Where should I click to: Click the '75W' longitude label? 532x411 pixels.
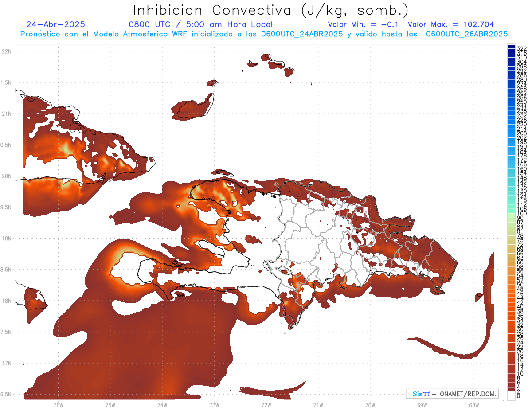pyautogui.click(x=110, y=405)
